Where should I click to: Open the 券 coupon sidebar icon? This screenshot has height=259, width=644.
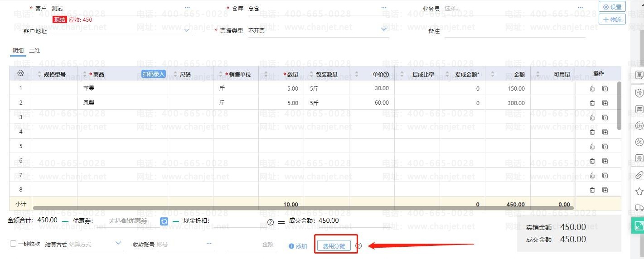coord(639,158)
